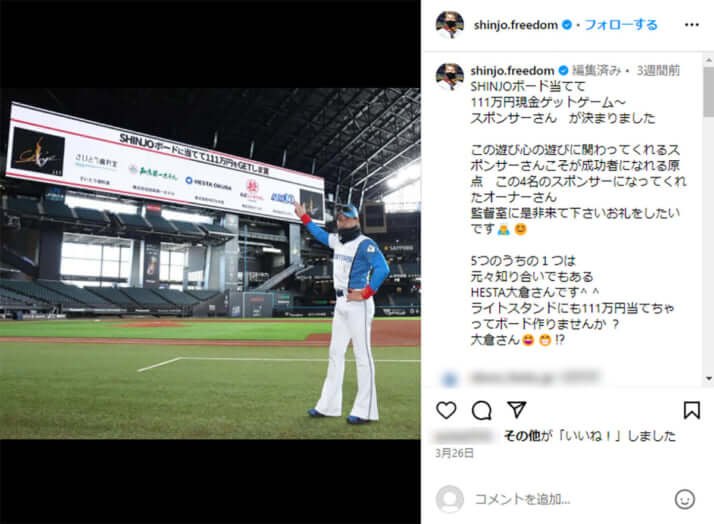
Task: Follow the account via フォローする
Action: 621,25
